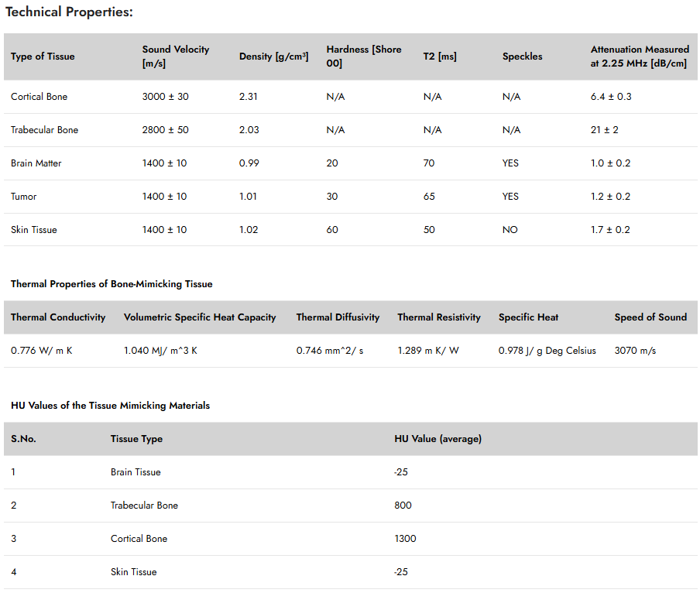Click density value '2.31'
Image resolution: width=700 pixels, height=593 pixels.
click(249, 97)
